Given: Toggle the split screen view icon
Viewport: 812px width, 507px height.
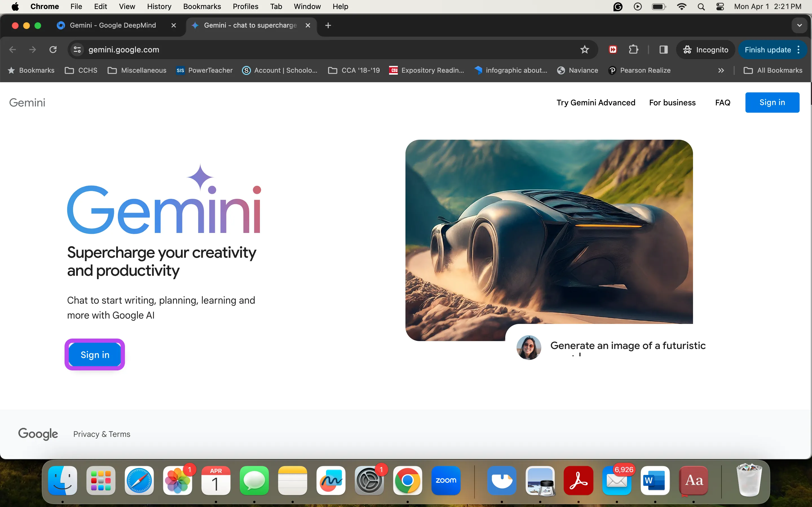Looking at the screenshot, I should coord(663,50).
